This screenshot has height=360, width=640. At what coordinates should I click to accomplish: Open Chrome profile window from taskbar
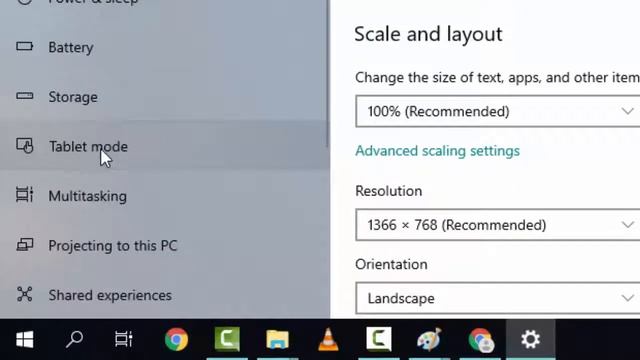pyautogui.click(x=480, y=339)
